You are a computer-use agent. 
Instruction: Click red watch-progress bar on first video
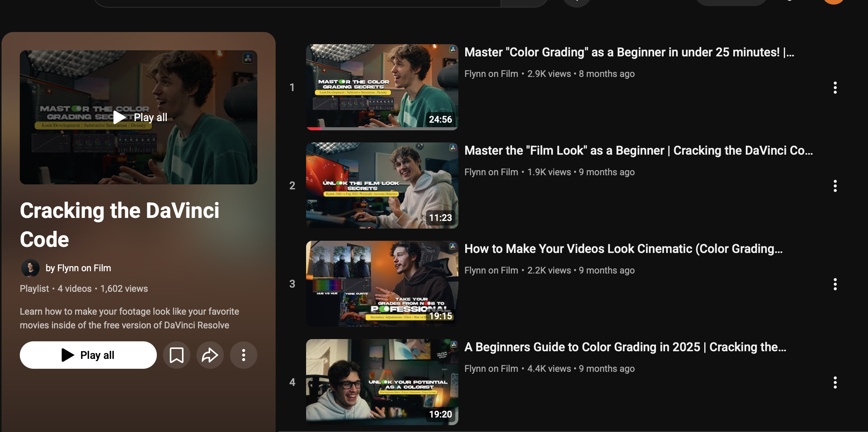(314, 129)
